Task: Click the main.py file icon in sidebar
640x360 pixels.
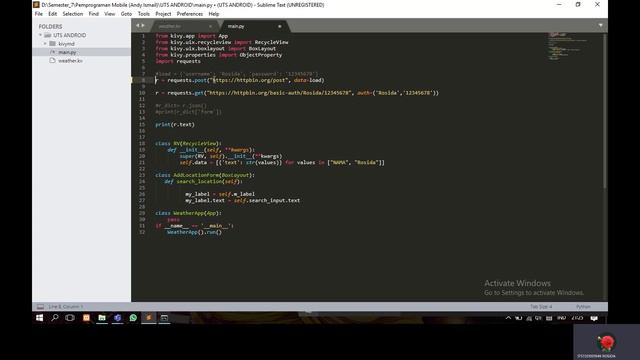Action: (x=52, y=52)
